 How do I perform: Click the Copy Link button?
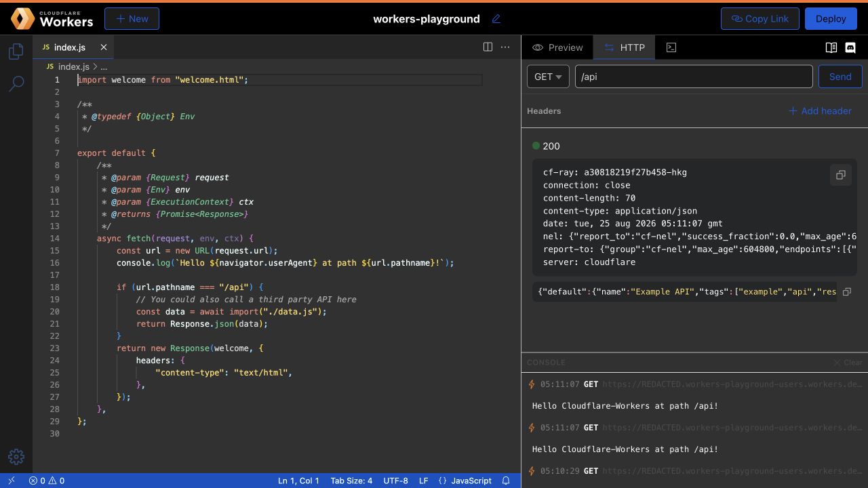(759, 19)
